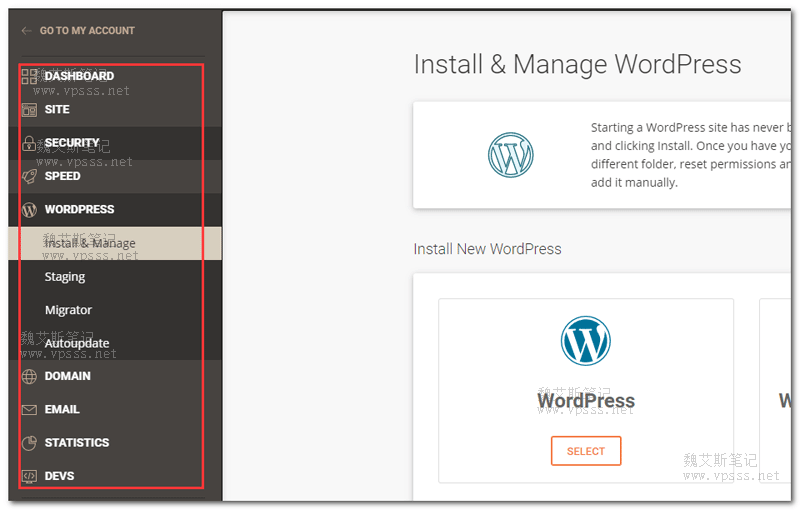This screenshot has width=800, height=510.
Task: Click the Domain globe icon
Action: click(29, 376)
